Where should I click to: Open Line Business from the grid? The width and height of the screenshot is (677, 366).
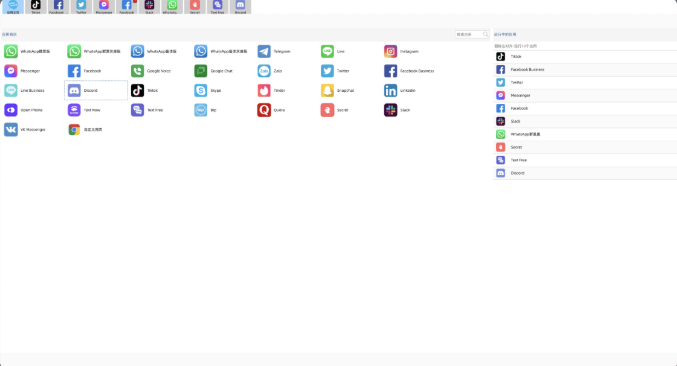24,91
